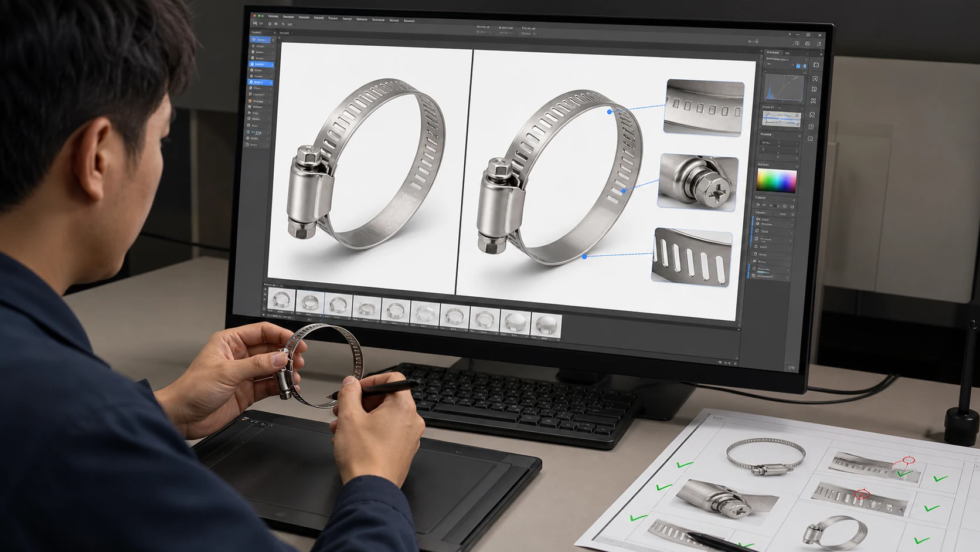This screenshot has width=980, height=552.
Task: Open the screw head close-up callout thumbnail
Action: pyautogui.click(x=697, y=182)
